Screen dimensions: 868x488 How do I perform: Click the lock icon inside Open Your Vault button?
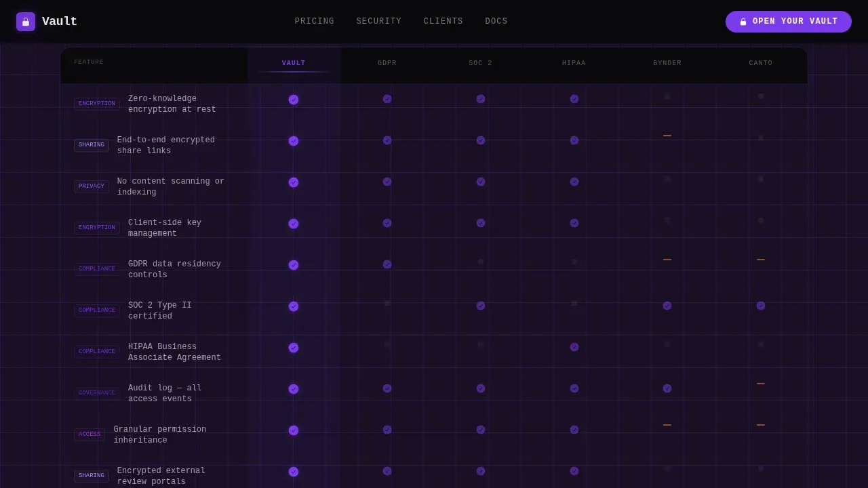pos(743,22)
